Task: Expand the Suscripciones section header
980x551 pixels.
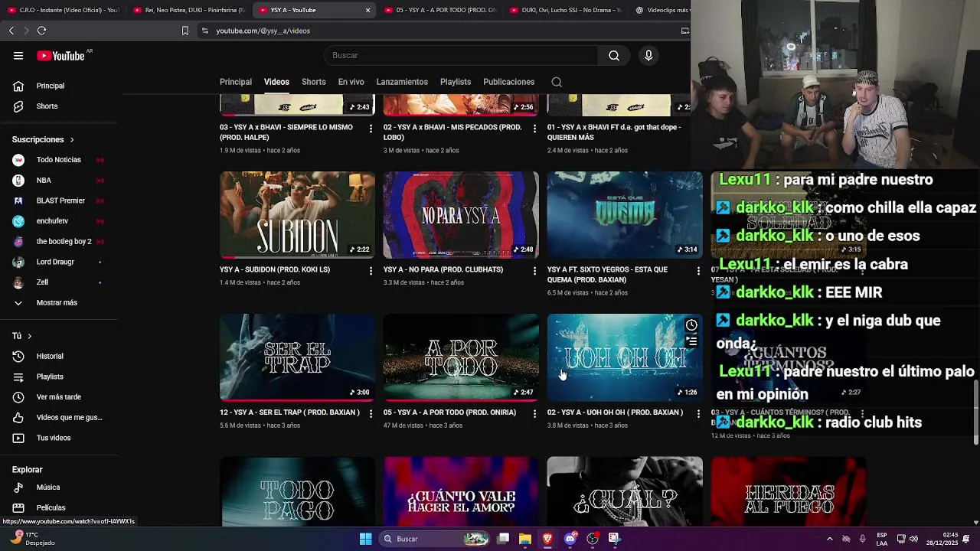Action: [x=43, y=139]
